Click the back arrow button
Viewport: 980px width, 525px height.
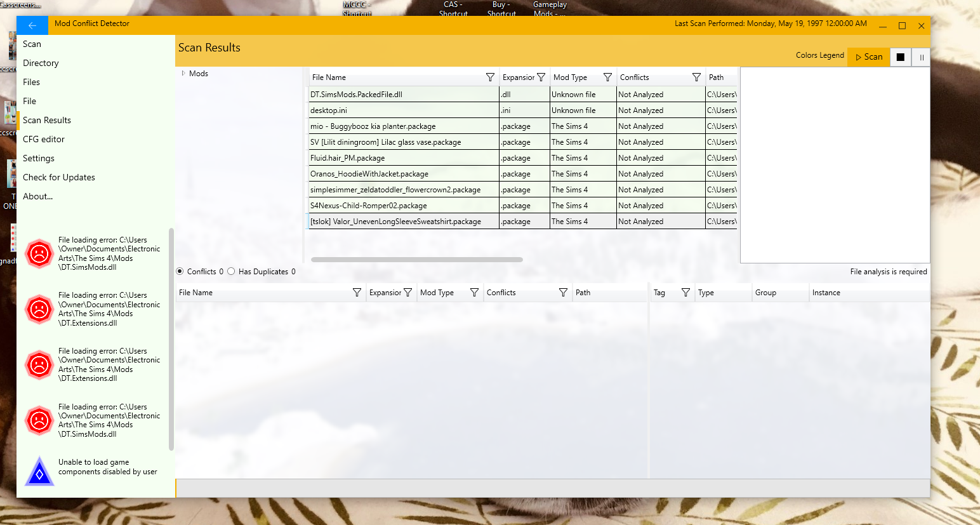tap(32, 25)
